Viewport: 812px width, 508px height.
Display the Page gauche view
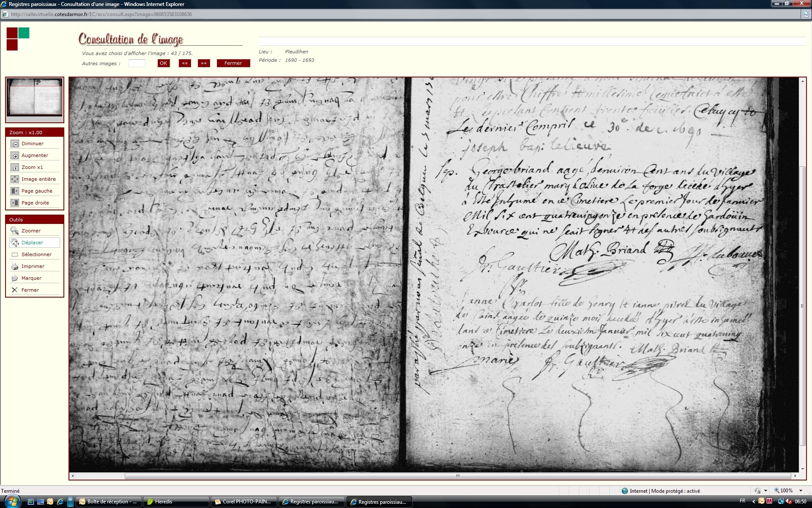pyautogui.click(x=15, y=191)
